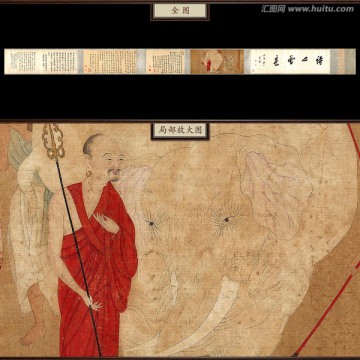The width and height of the screenshot is (360, 360).
Task: Click the elephant's right eye with lashes
Action: click(227, 219)
